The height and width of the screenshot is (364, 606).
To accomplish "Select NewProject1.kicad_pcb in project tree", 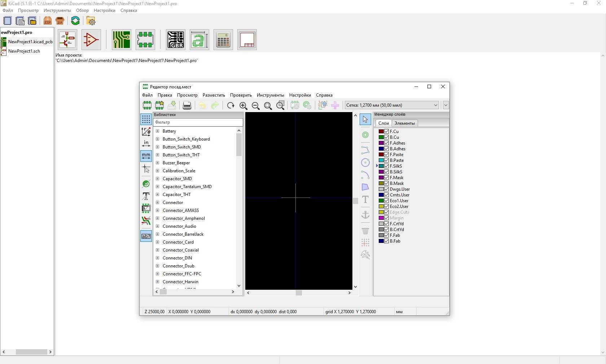I will [30, 42].
